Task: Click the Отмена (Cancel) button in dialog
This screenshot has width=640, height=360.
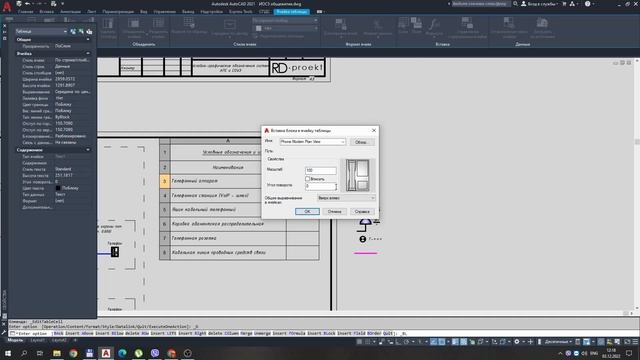Action: 334,211
